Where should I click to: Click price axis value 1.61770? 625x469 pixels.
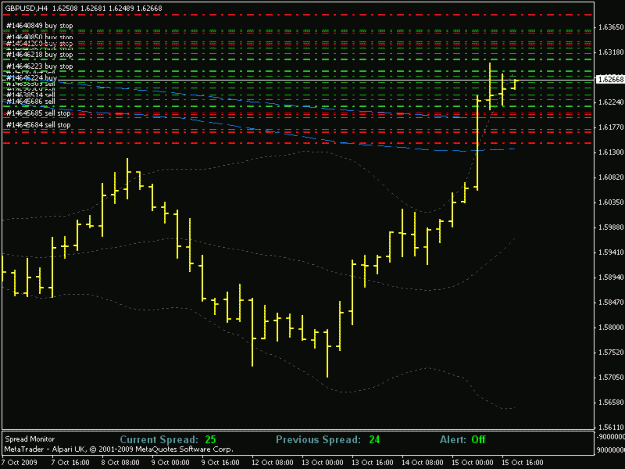coord(611,127)
